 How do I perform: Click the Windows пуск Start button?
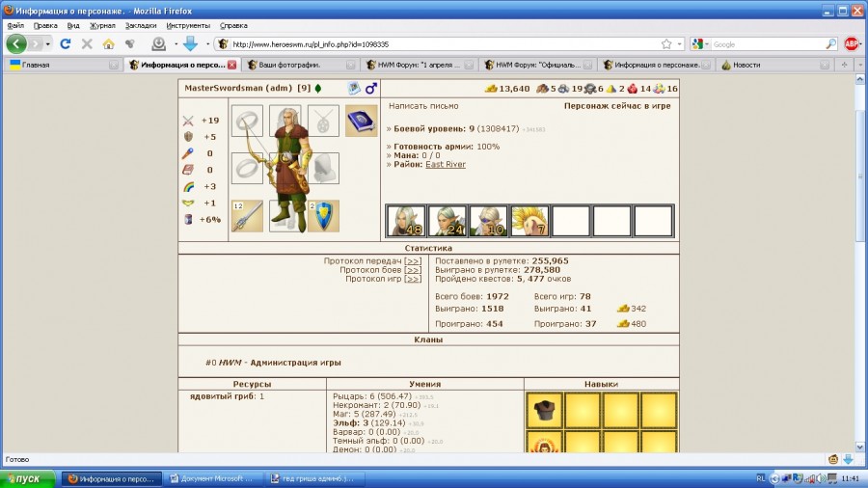point(28,478)
